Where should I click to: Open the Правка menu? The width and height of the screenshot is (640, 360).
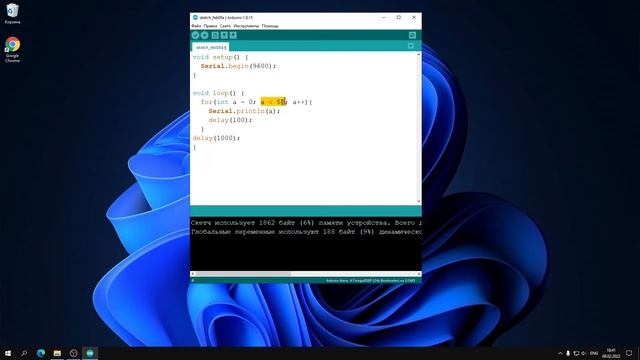210,26
